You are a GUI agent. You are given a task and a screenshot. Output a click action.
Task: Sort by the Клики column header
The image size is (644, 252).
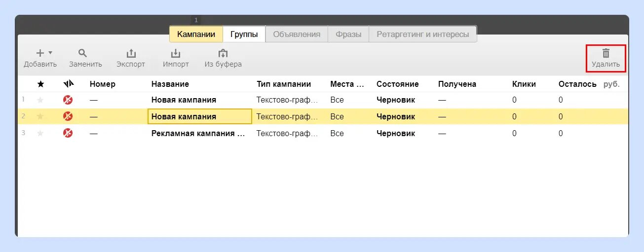(x=524, y=84)
